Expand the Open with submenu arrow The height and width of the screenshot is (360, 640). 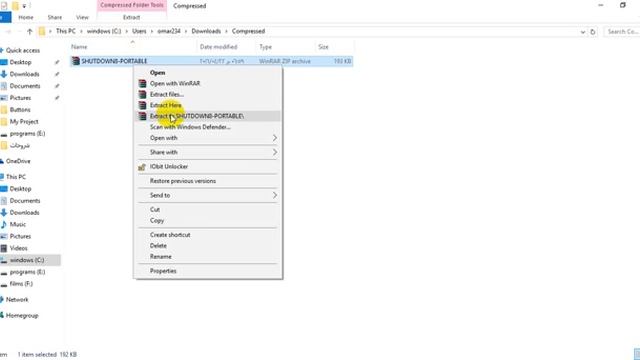275,138
